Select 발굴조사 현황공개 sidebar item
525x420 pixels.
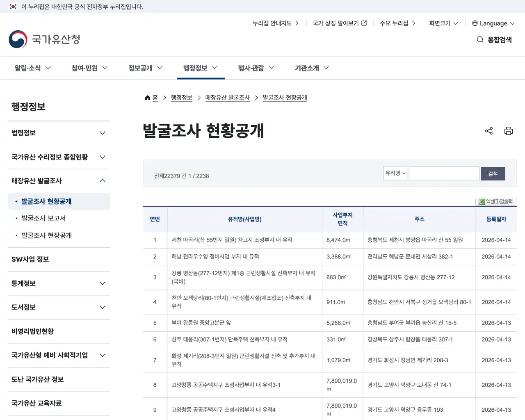59,201
